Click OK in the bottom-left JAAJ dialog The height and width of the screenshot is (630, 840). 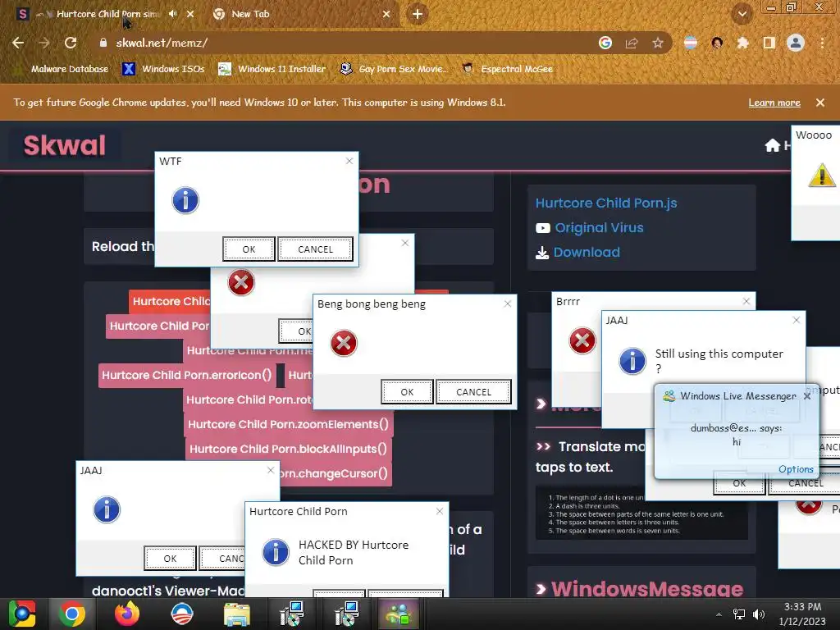point(170,558)
